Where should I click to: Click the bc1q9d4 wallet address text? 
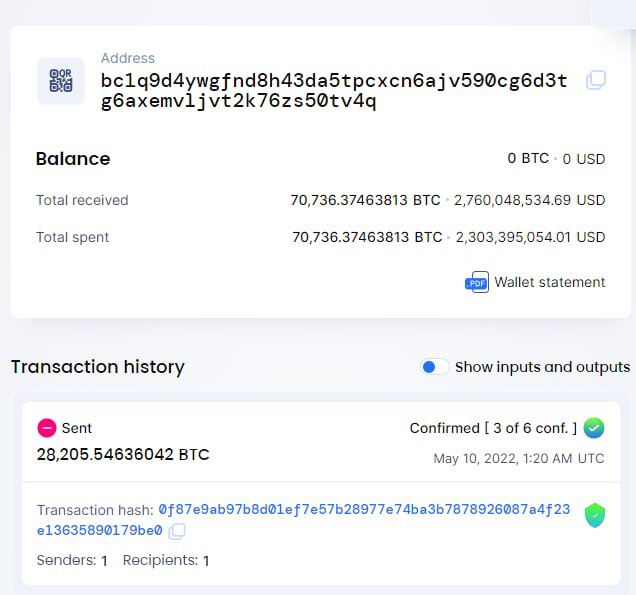pos(334,91)
